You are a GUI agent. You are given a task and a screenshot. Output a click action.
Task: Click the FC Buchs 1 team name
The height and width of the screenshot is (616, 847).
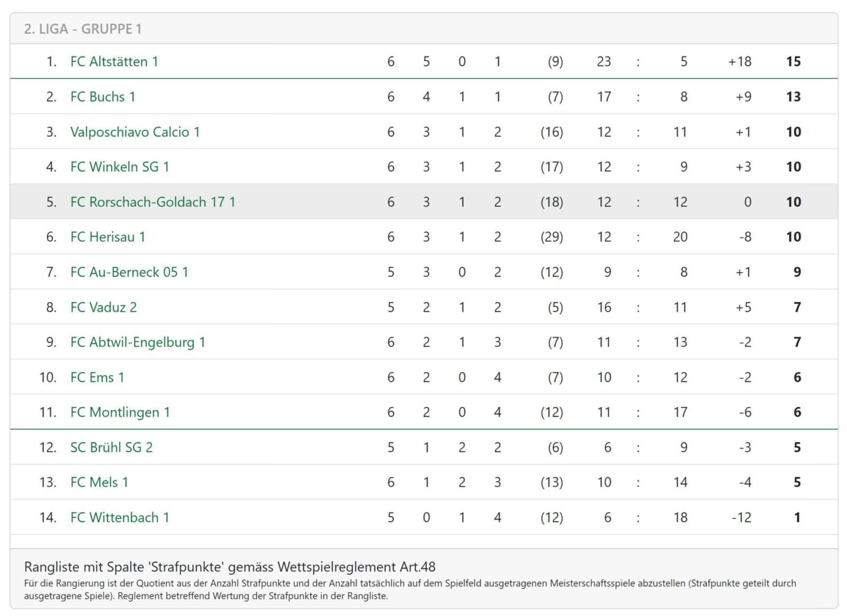pos(103,97)
